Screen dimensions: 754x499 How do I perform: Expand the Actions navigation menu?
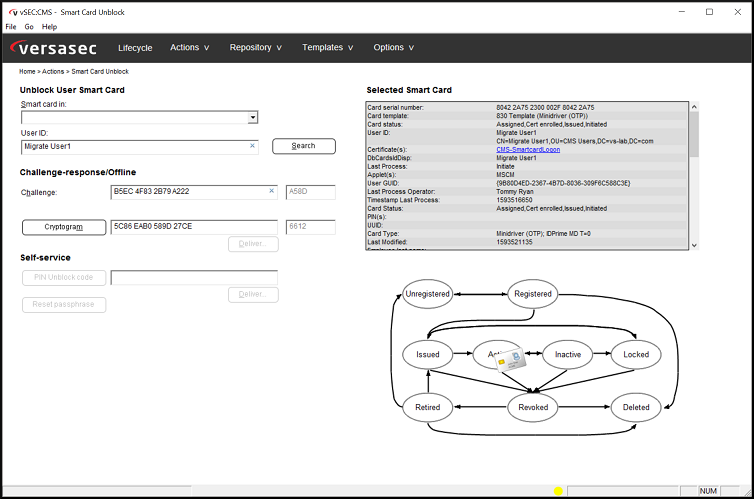[x=189, y=47]
